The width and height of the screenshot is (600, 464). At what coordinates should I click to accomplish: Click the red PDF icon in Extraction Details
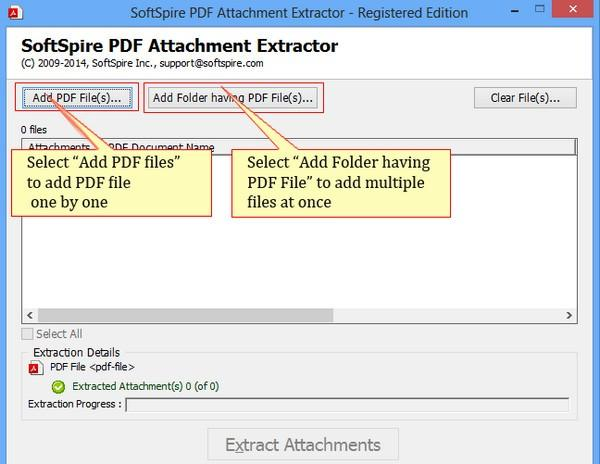click(36, 368)
